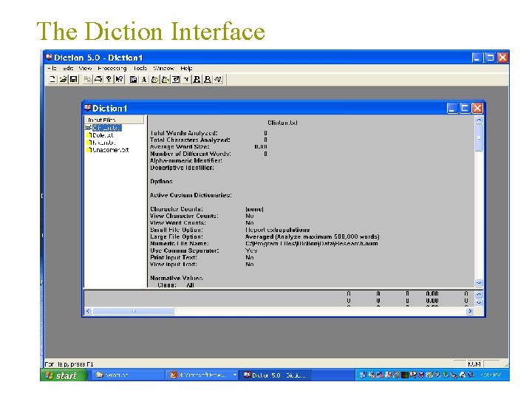Open the Tools menu
This screenshot has height=399, width=532.
click(140, 68)
